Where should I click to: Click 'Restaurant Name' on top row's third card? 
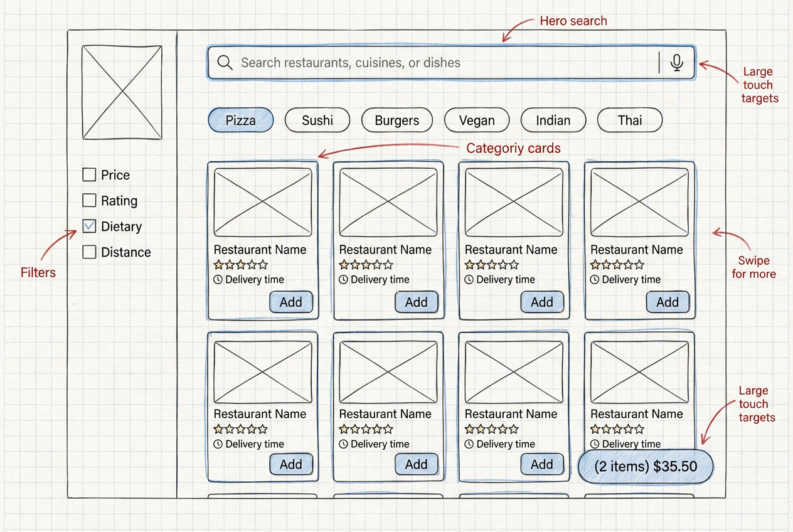[x=511, y=250]
